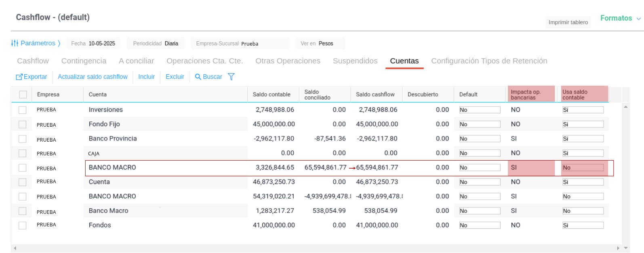Click the -87,541.36 saldo conciliado value
644x253 pixels.
click(330, 139)
